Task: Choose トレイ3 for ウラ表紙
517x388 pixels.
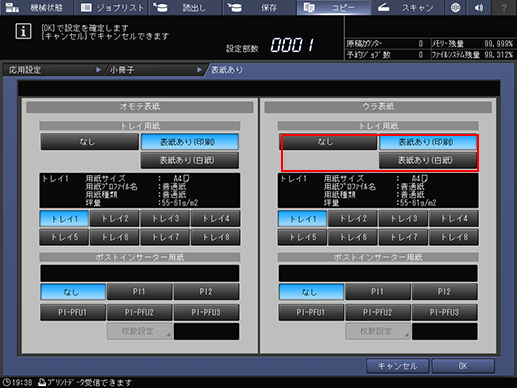Action: (404, 219)
